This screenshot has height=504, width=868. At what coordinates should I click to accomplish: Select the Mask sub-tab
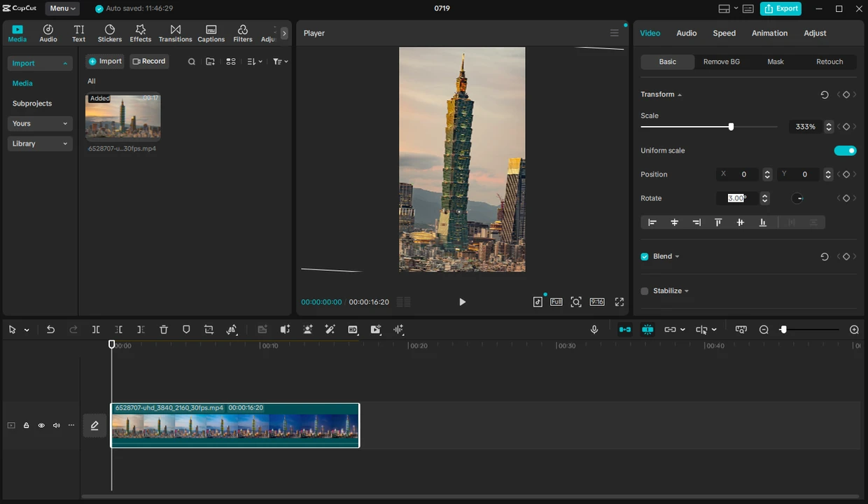[775, 62]
